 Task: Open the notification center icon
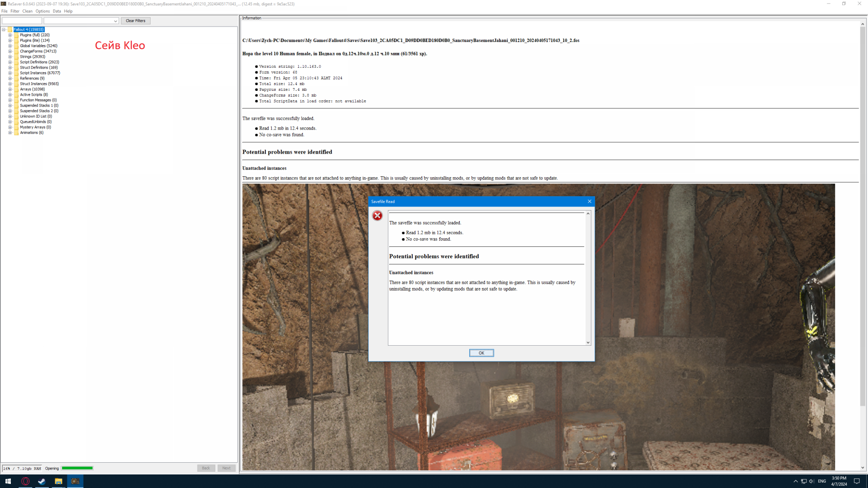(x=856, y=481)
